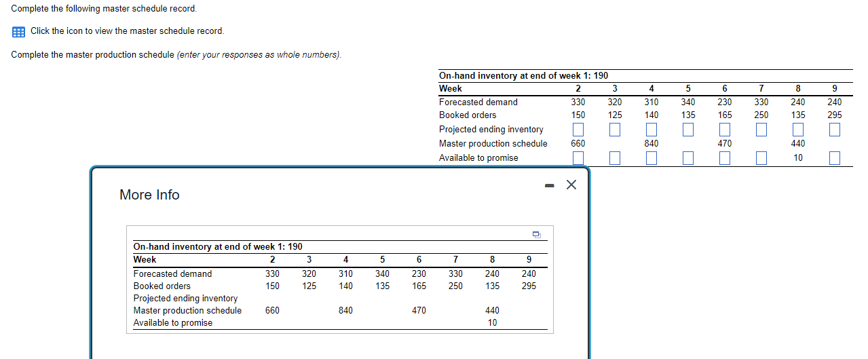Click MPS value 470 in main table

point(725,144)
